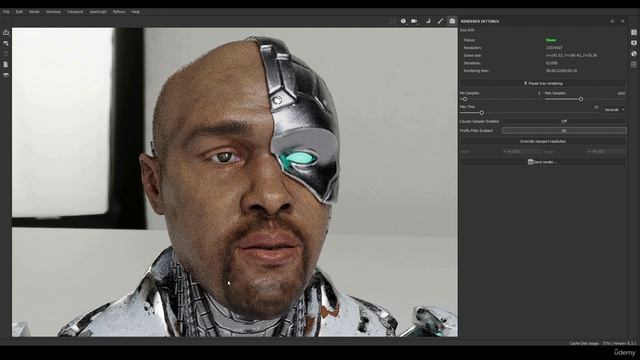Click Save render button
The height and width of the screenshot is (360, 640).
click(x=543, y=162)
